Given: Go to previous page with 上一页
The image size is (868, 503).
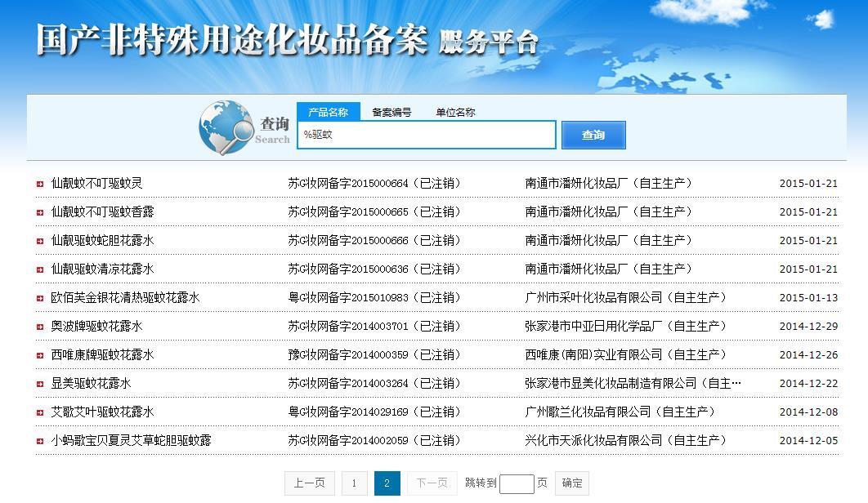Looking at the screenshot, I should click(x=310, y=483).
